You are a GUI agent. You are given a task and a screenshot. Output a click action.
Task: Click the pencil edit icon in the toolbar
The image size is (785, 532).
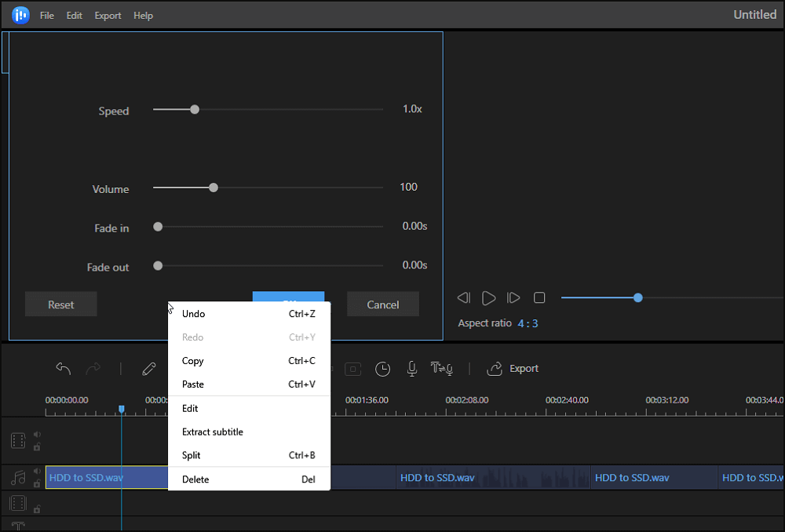tap(149, 369)
